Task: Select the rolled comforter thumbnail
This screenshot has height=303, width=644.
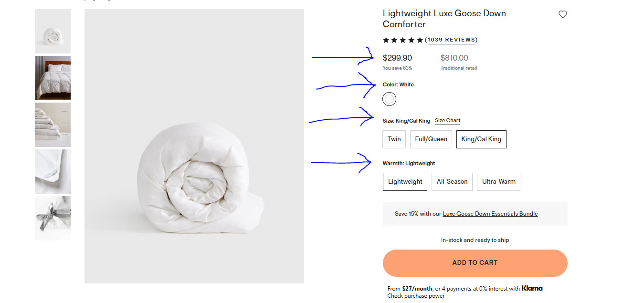Action: click(53, 31)
